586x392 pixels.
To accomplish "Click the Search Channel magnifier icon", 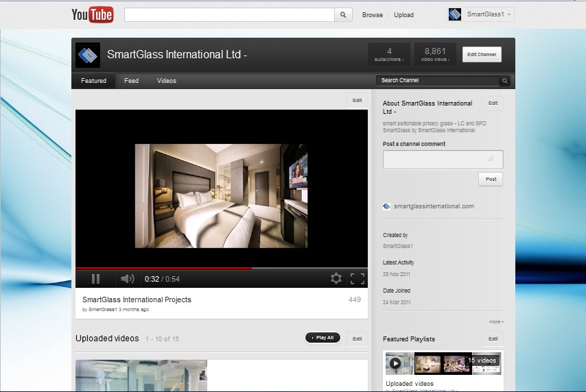I will pos(504,81).
